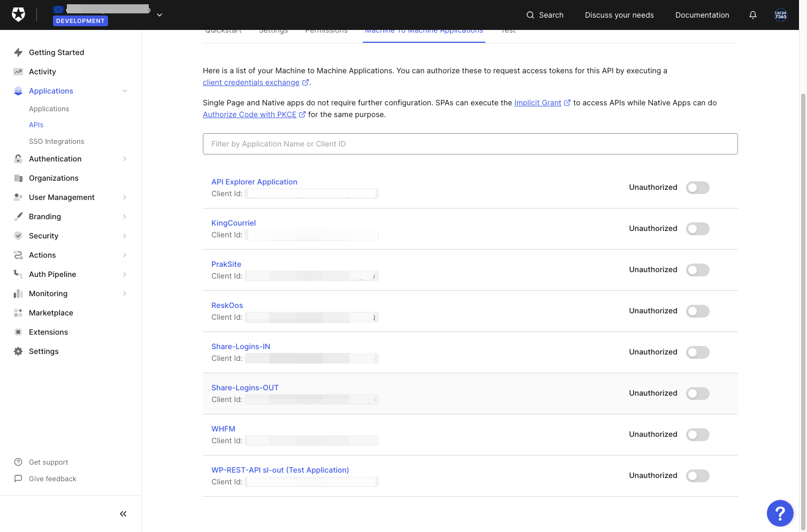Expand the Monitoring section chevron
The height and width of the screenshot is (532, 807).
125,294
